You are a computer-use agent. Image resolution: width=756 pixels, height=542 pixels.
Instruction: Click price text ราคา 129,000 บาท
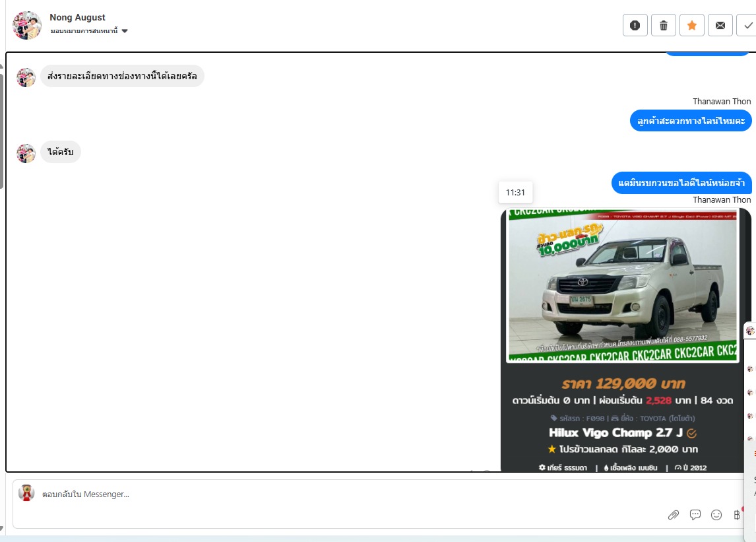pyautogui.click(x=623, y=384)
